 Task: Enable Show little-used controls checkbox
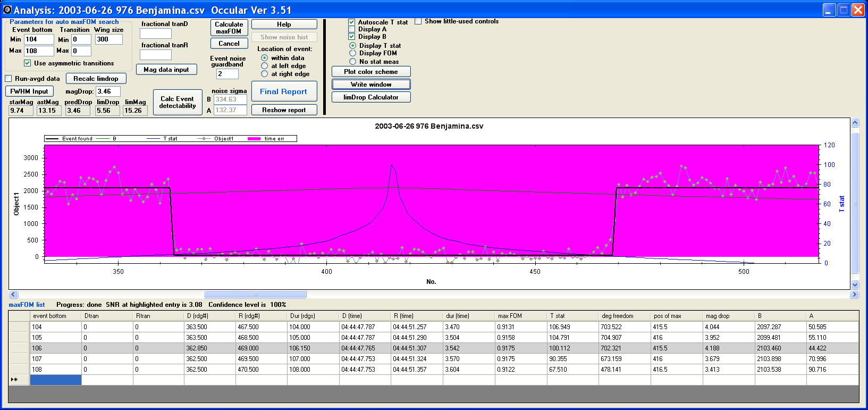(418, 21)
